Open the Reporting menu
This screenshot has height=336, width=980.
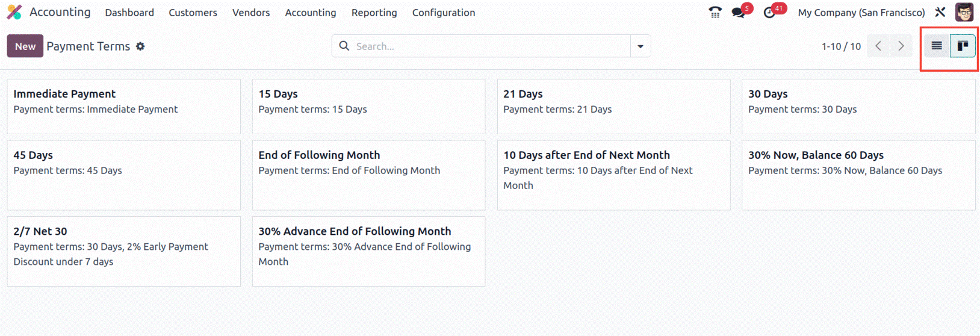coord(374,13)
